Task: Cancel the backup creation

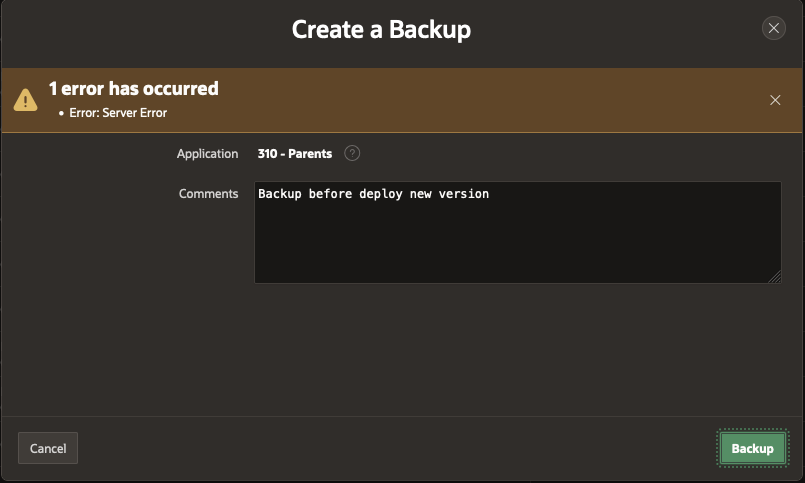Action: 48,449
